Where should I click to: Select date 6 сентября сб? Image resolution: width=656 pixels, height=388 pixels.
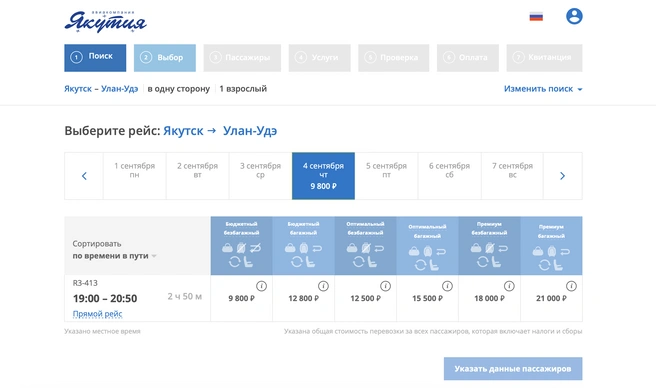(x=449, y=176)
